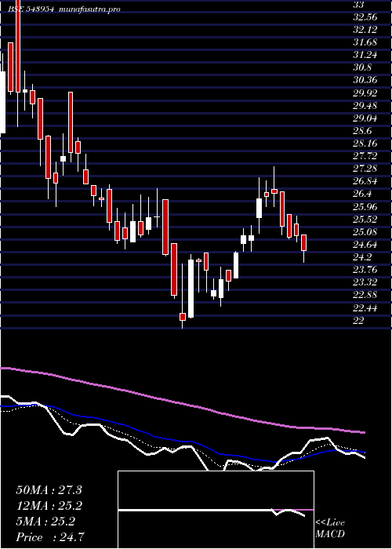
Task: Select the 30.36 price axis label
Action: pyautogui.click(x=365, y=80)
